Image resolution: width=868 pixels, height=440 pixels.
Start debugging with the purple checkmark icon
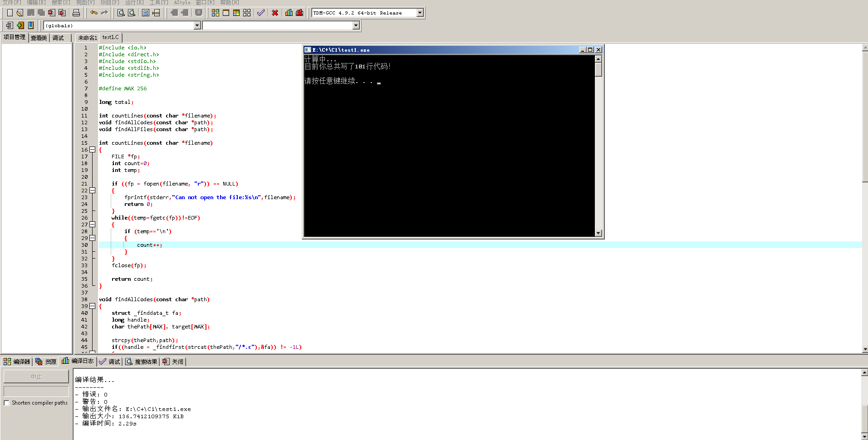[261, 13]
